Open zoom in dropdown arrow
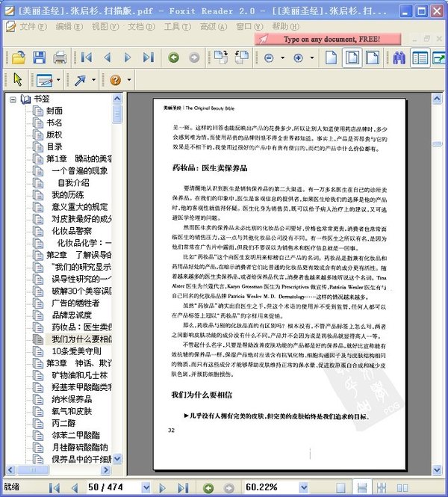The width and height of the screenshot is (448, 497). pyautogui.click(x=312, y=58)
